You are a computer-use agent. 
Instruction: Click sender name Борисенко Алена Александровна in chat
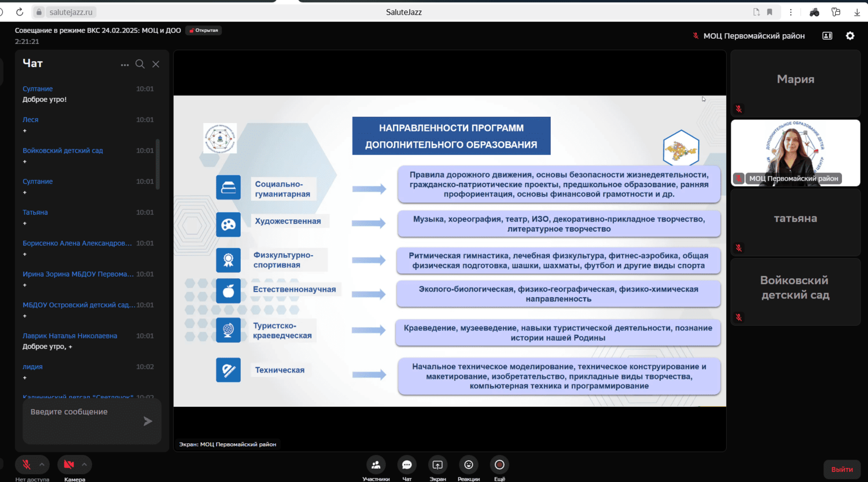(x=78, y=243)
